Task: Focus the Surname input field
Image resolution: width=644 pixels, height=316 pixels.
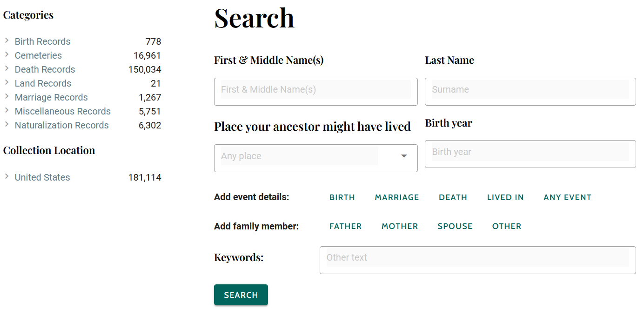Action: pyautogui.click(x=530, y=90)
